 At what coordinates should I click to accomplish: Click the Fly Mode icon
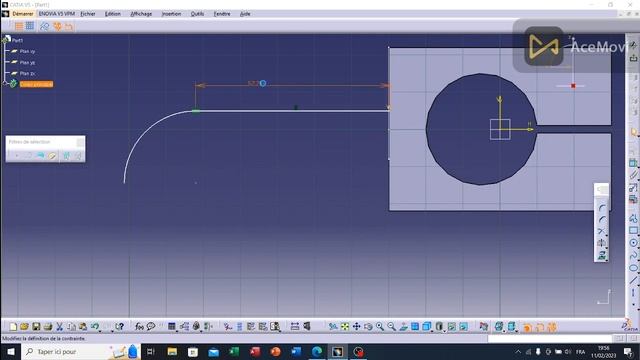(333, 327)
